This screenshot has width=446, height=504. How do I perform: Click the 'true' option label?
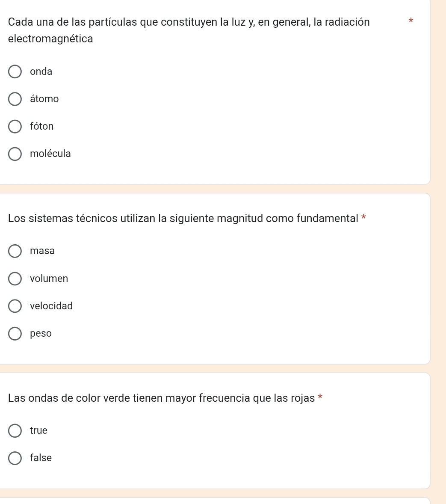click(x=38, y=430)
